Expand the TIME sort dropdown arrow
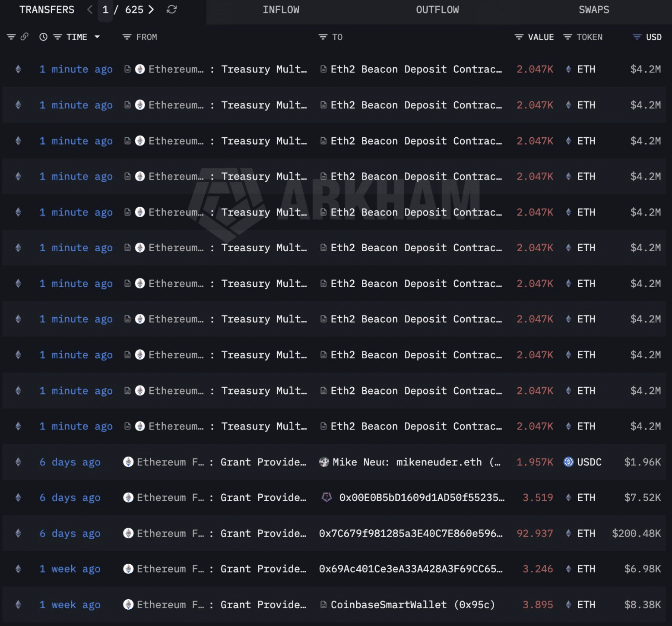 pos(97,37)
